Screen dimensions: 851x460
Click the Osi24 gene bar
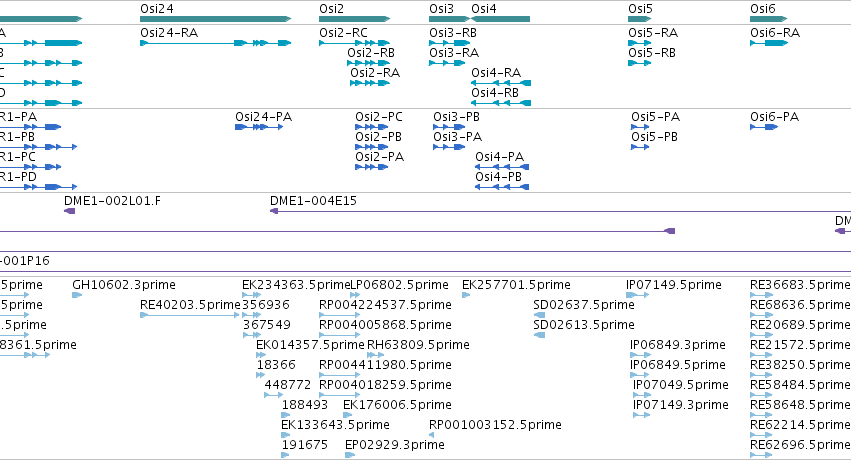tap(215, 19)
